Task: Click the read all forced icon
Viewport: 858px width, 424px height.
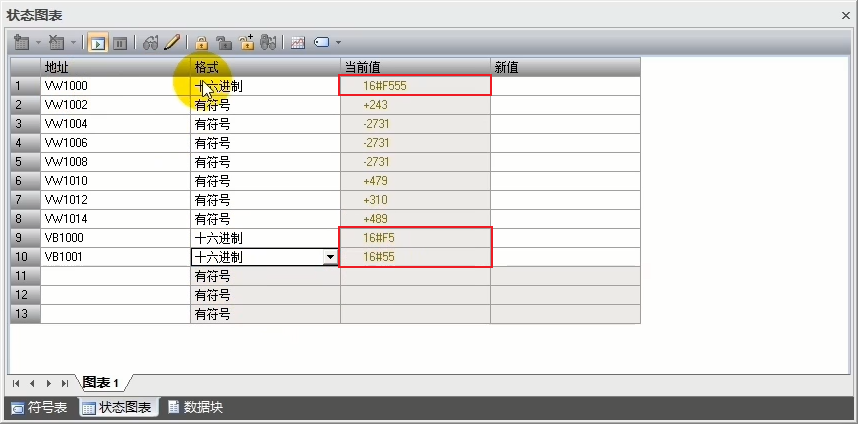Action: 268,42
